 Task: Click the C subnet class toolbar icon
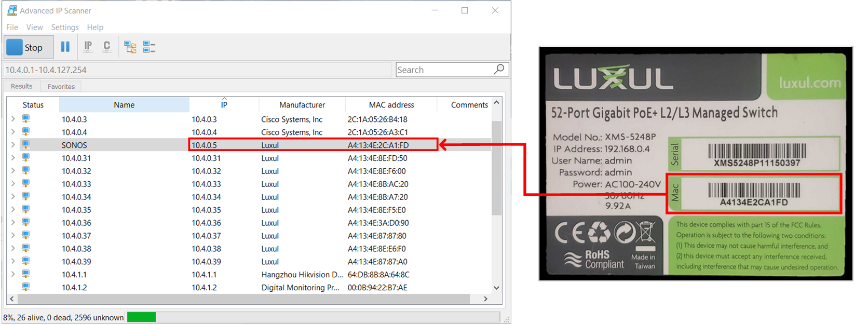click(x=106, y=47)
